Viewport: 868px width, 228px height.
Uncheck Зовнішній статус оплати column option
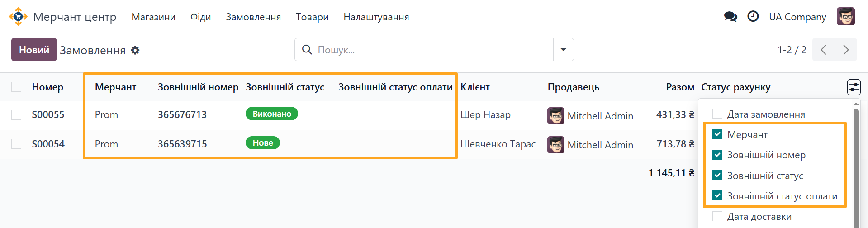pyautogui.click(x=717, y=196)
